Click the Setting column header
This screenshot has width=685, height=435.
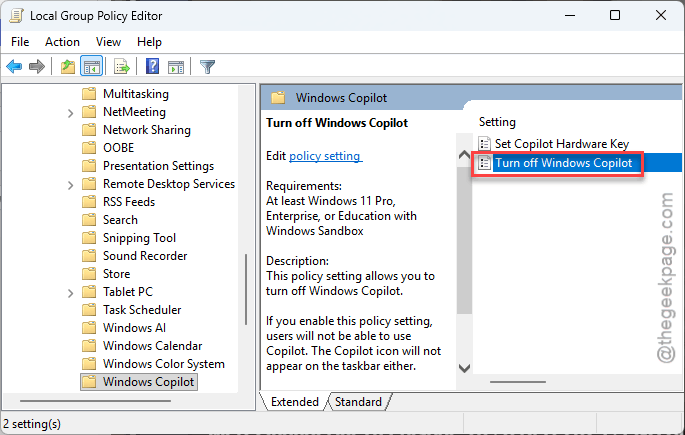click(x=497, y=122)
